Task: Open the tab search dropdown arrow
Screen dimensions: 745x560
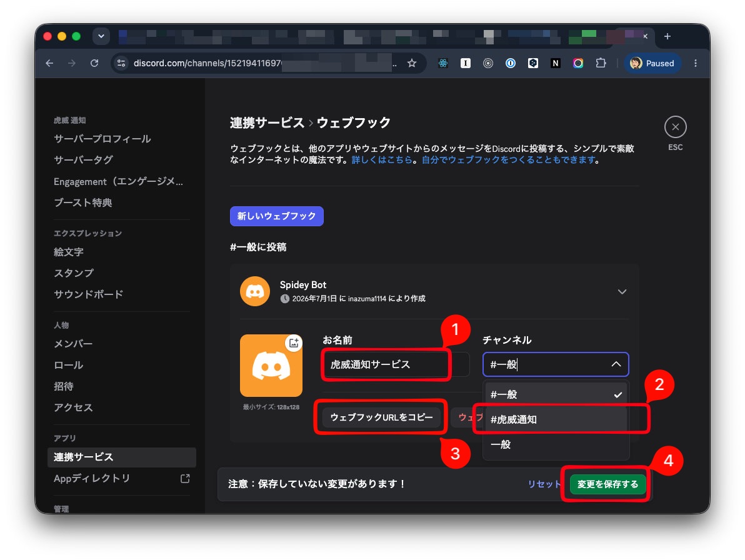Action: click(x=101, y=36)
